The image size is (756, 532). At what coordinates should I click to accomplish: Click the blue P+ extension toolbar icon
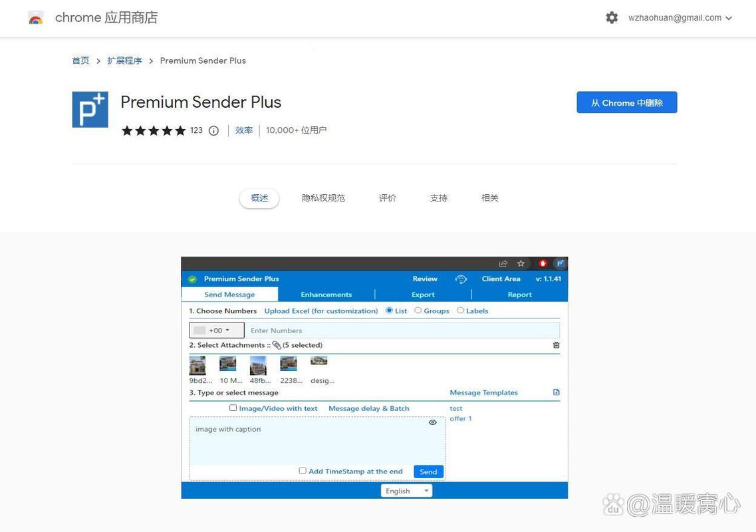coord(560,263)
